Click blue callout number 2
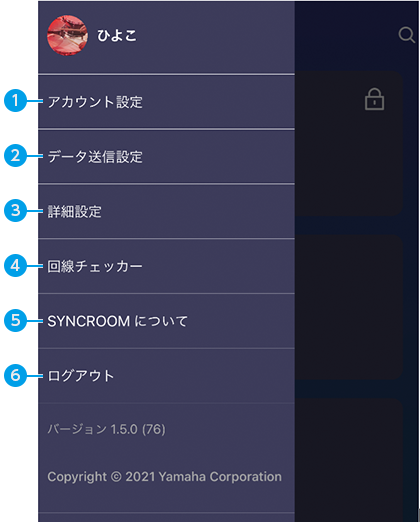420x522 pixels. (x=15, y=156)
